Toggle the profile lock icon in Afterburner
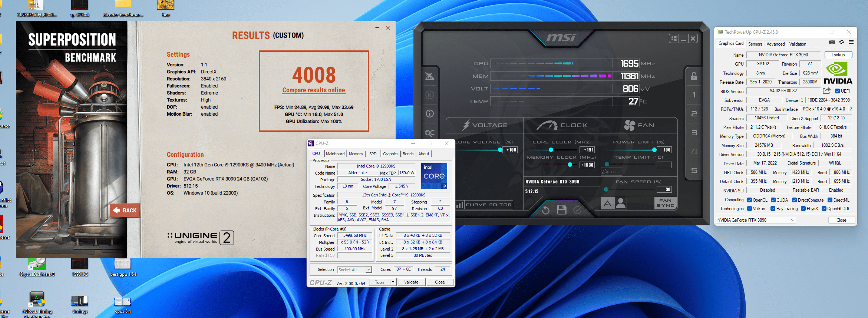The width and height of the screenshot is (868, 318). 694,76
